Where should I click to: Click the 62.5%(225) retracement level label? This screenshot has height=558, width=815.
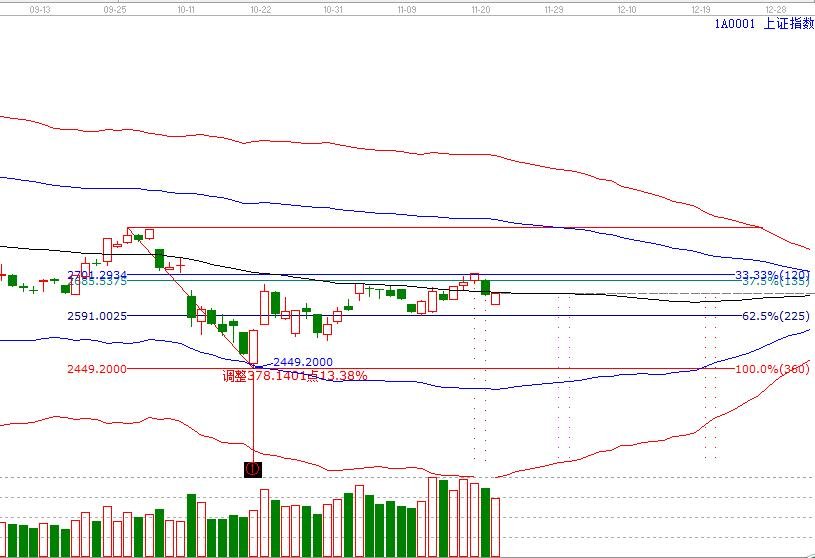[x=775, y=316]
